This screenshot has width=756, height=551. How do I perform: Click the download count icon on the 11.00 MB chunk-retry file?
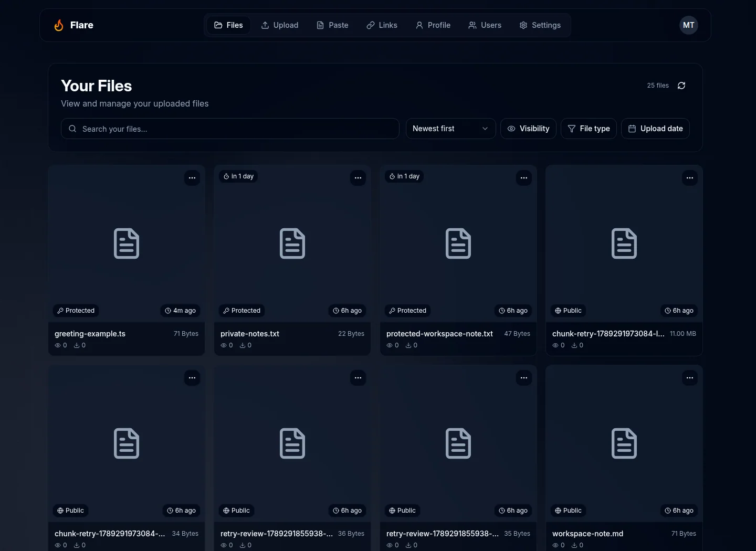pos(574,345)
